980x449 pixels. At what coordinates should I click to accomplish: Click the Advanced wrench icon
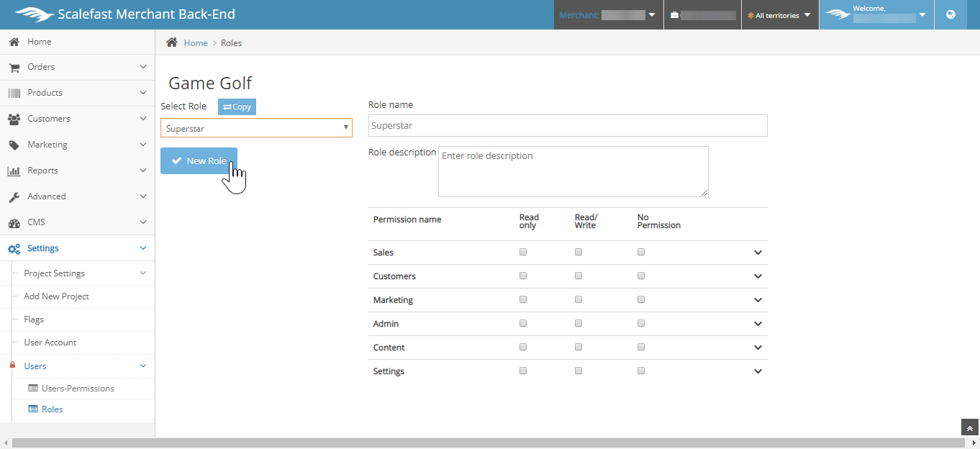(14, 196)
